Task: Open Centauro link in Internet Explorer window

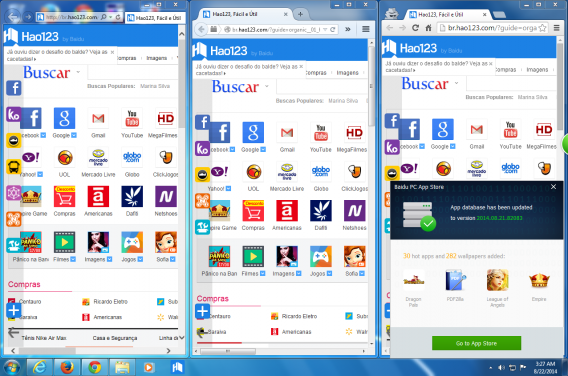Action: [x=30, y=301]
